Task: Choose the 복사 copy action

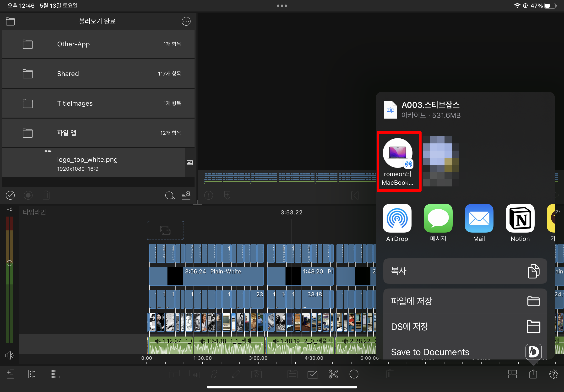Action: point(465,271)
